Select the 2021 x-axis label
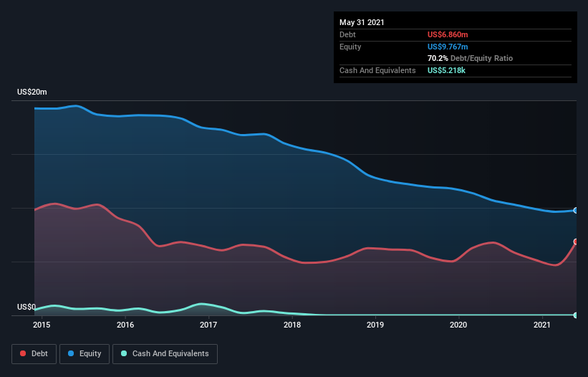 [x=542, y=325]
